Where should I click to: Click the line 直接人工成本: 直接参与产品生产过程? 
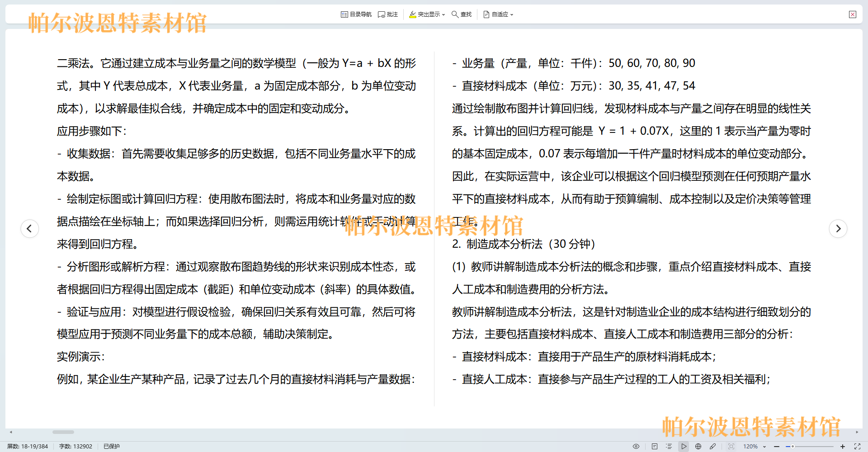611,379
